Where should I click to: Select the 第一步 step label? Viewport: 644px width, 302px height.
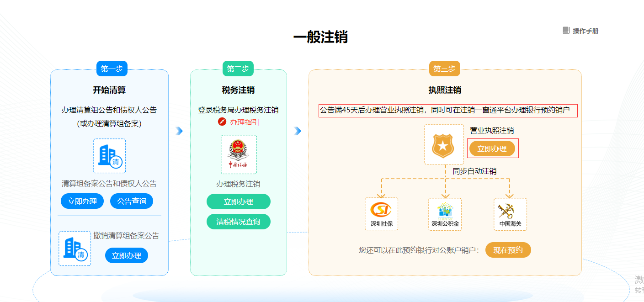point(112,69)
